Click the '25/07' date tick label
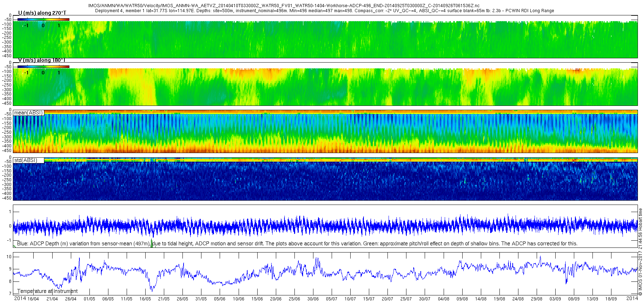 [x=406, y=299]
